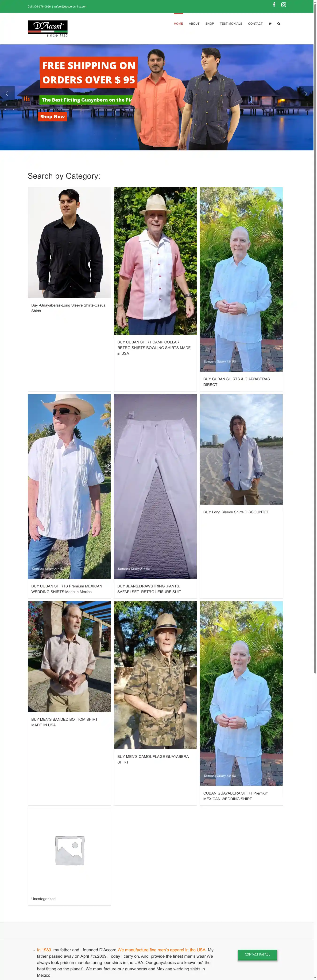The image size is (317, 980).
Task: Go to the TESTIMONIALS page
Action: point(231,24)
